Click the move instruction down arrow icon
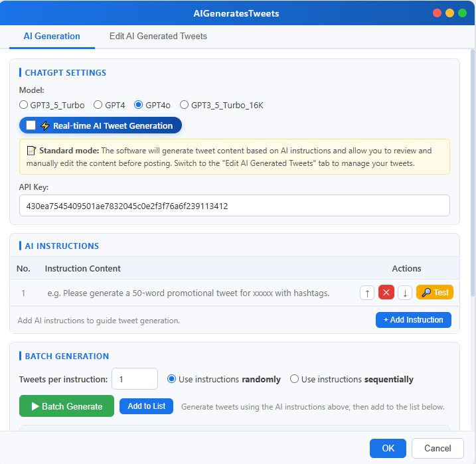This screenshot has width=476, height=464. point(405,293)
